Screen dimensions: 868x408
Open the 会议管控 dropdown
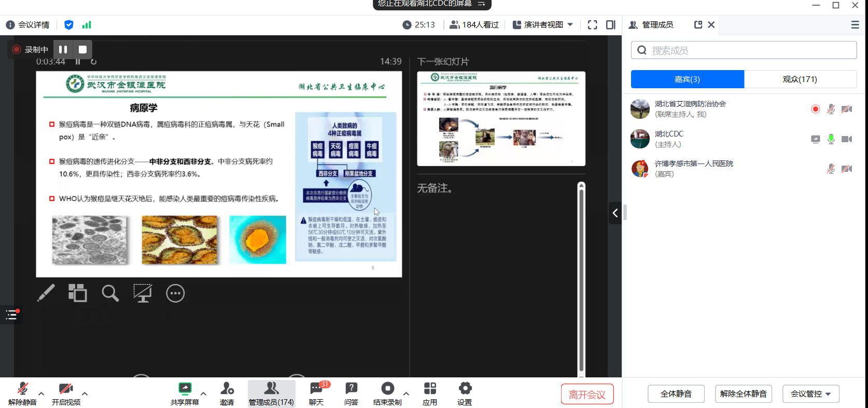(x=810, y=394)
